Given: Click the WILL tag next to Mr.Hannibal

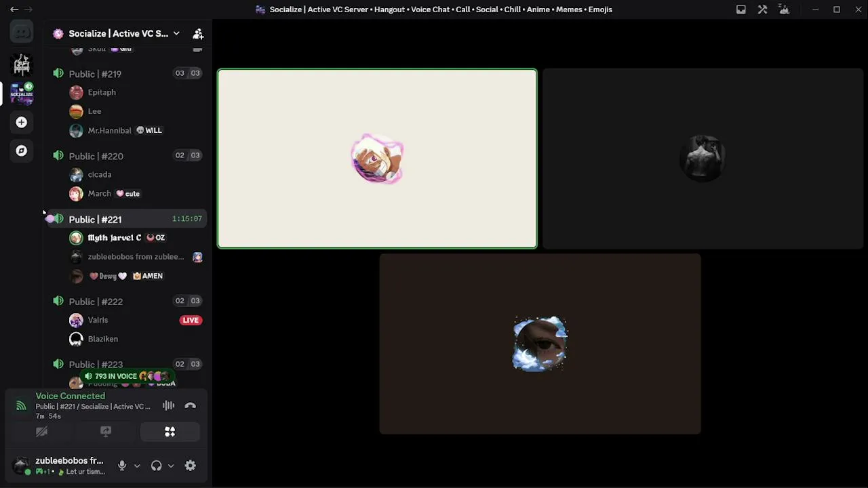Looking at the screenshot, I should [x=149, y=130].
